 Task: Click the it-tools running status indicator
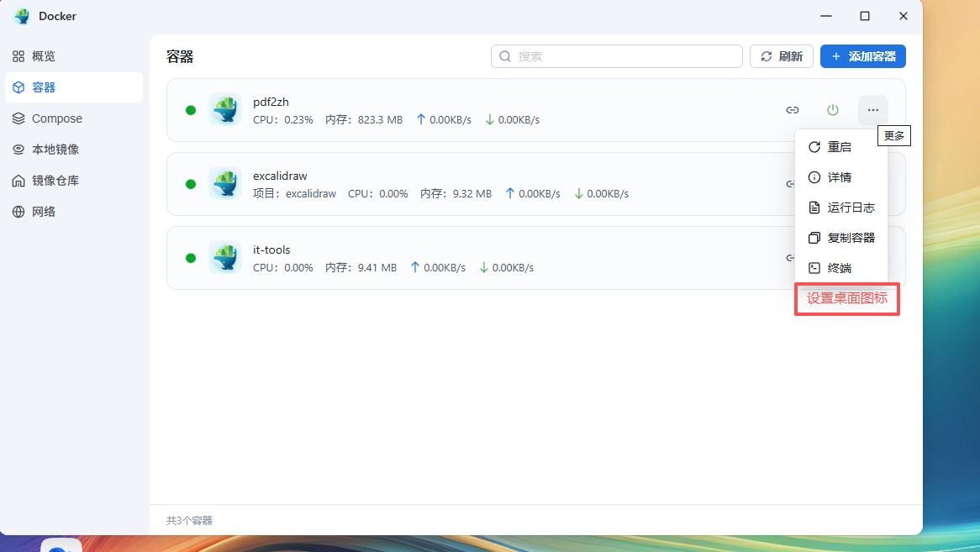191,257
